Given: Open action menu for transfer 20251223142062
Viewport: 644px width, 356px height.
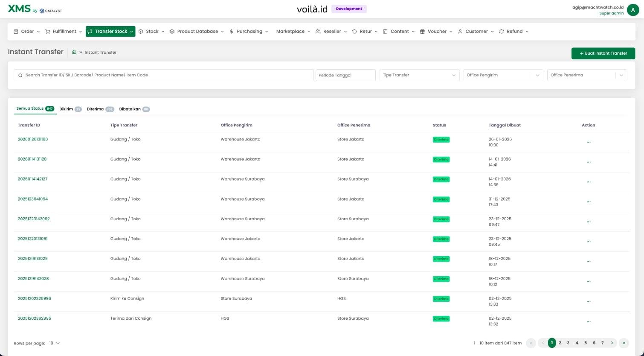Looking at the screenshot, I should pos(589,222).
